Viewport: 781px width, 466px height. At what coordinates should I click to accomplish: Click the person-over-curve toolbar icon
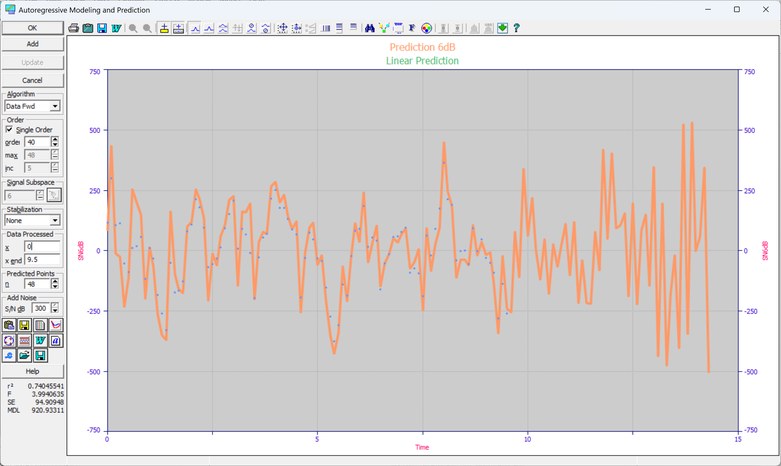(252, 28)
